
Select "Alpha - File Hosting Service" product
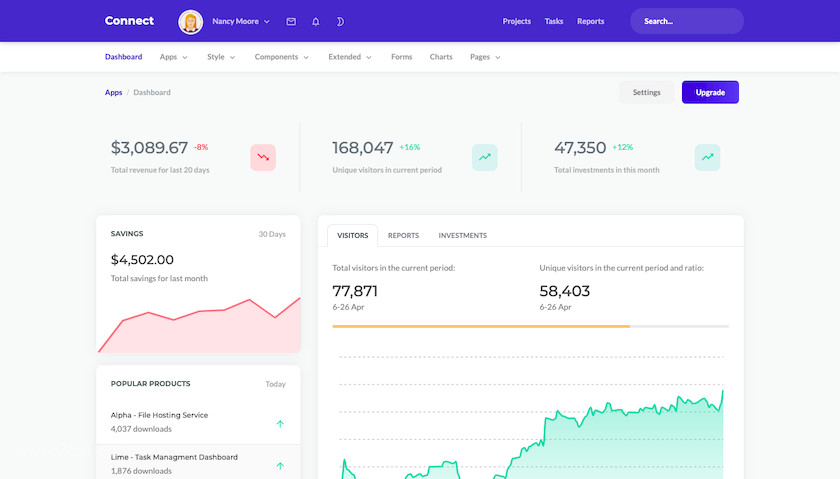click(159, 415)
